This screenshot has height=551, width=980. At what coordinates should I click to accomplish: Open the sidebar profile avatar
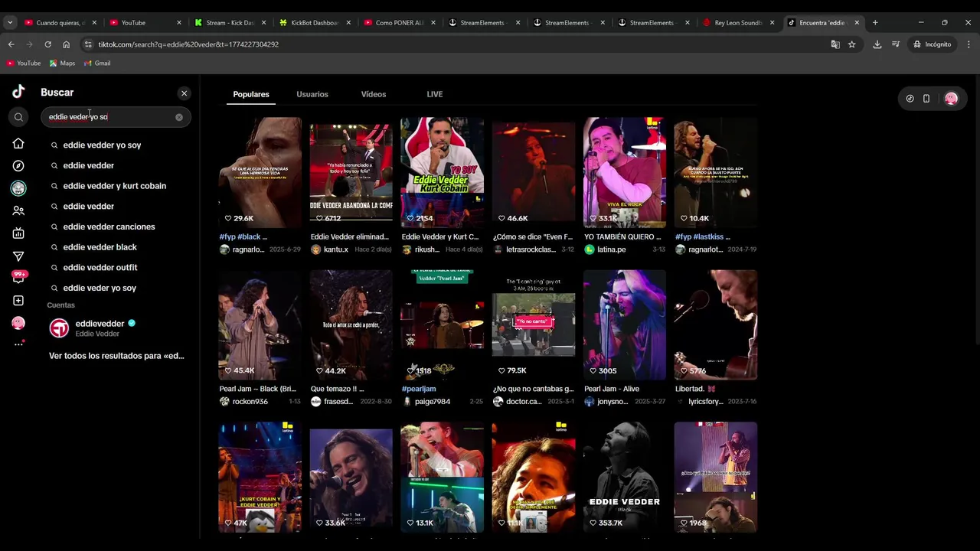tap(18, 323)
